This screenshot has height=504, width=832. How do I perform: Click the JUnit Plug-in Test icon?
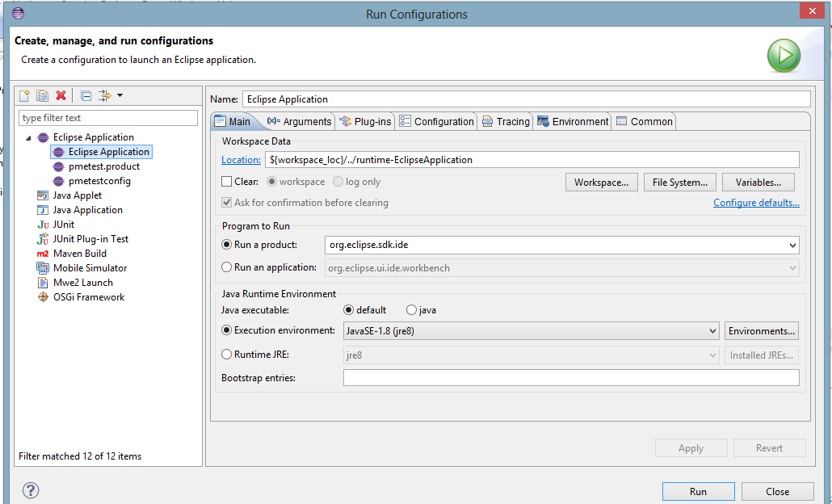point(43,239)
